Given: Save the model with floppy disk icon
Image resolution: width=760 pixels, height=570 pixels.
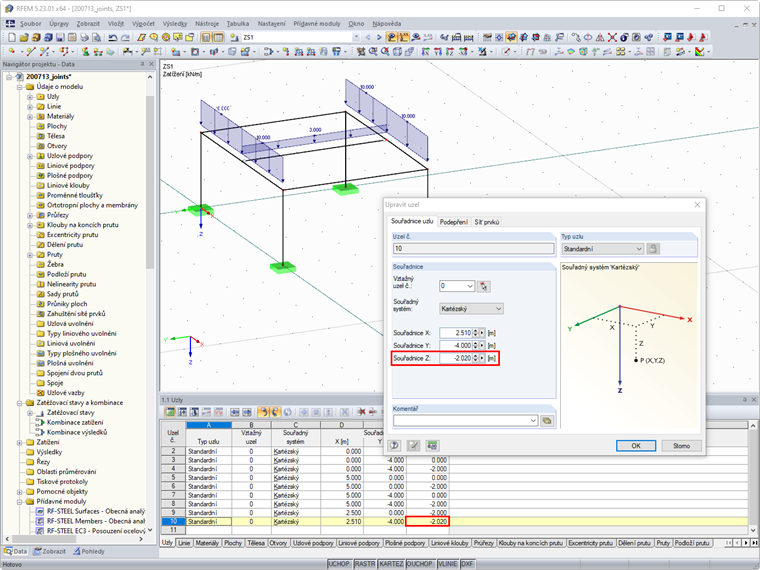Looking at the screenshot, I should click(x=60, y=37).
